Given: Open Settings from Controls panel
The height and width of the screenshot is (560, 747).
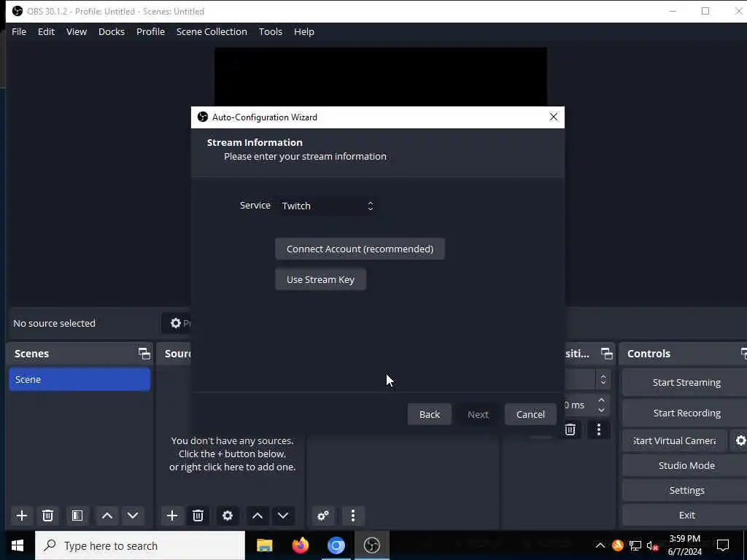Looking at the screenshot, I should click(x=686, y=491).
